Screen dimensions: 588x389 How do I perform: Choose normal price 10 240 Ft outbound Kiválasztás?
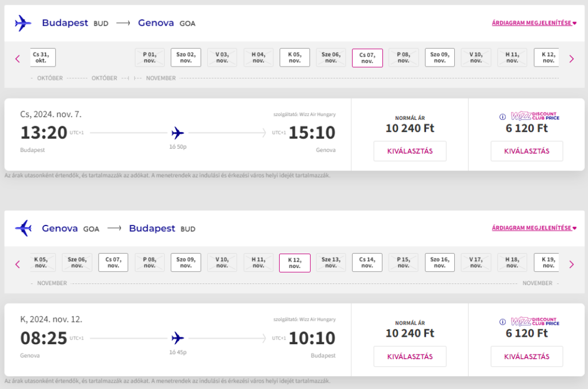coord(409,151)
